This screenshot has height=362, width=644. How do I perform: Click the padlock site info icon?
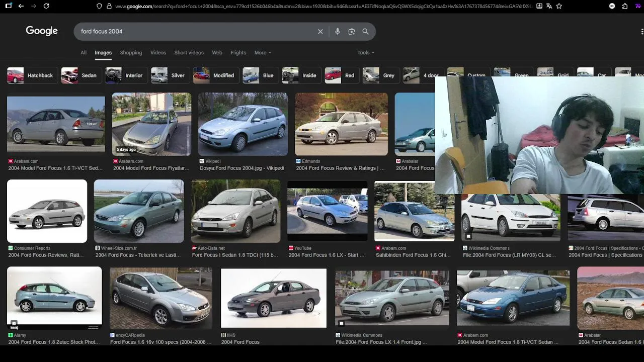pos(109,6)
